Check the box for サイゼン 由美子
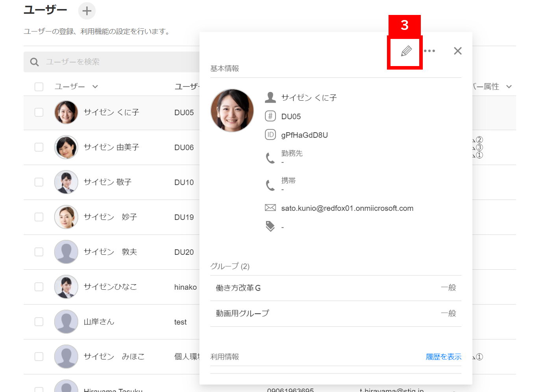The height and width of the screenshot is (392, 533). click(39, 147)
